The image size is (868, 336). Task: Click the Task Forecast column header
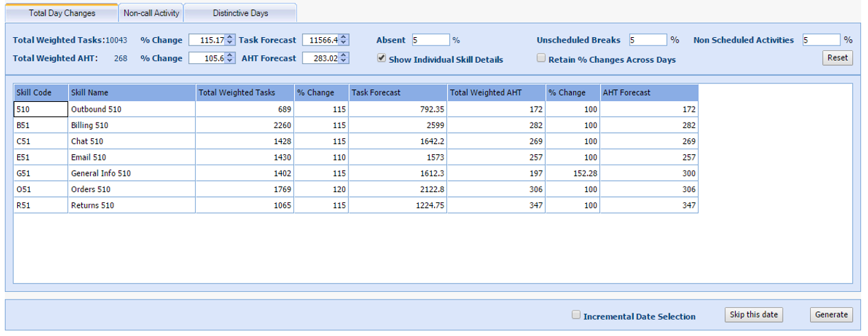click(x=397, y=93)
